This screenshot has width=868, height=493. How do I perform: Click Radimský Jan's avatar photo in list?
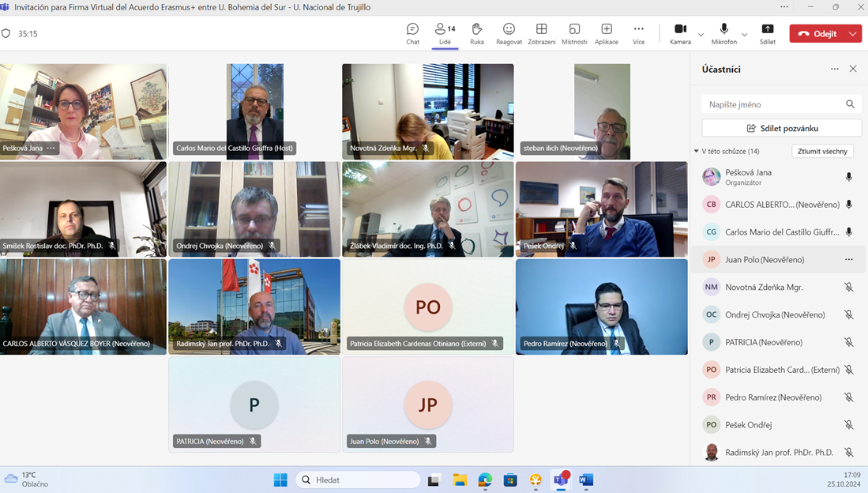pos(712,453)
